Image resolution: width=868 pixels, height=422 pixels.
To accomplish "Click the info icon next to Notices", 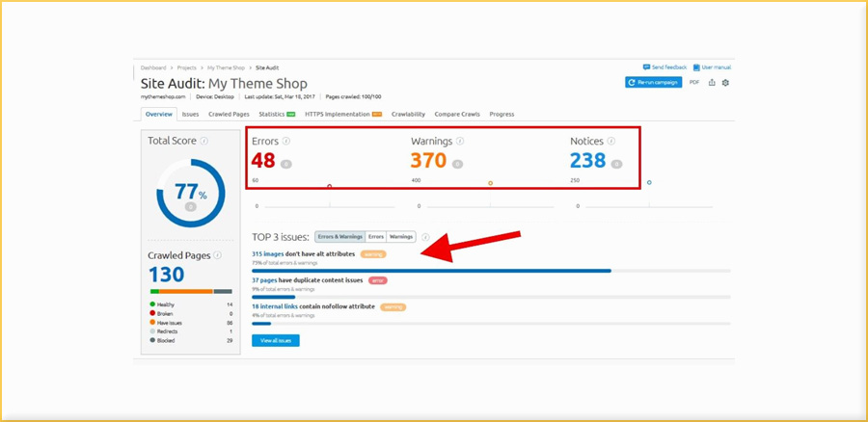I will coord(610,141).
